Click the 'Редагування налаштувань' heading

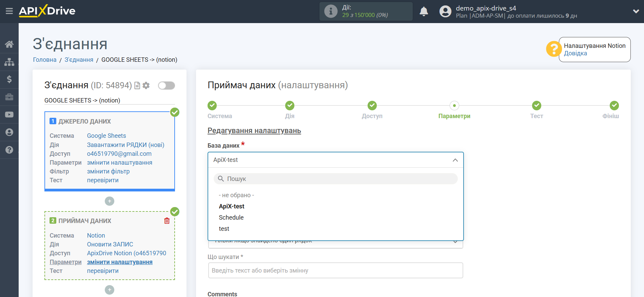pos(254,131)
